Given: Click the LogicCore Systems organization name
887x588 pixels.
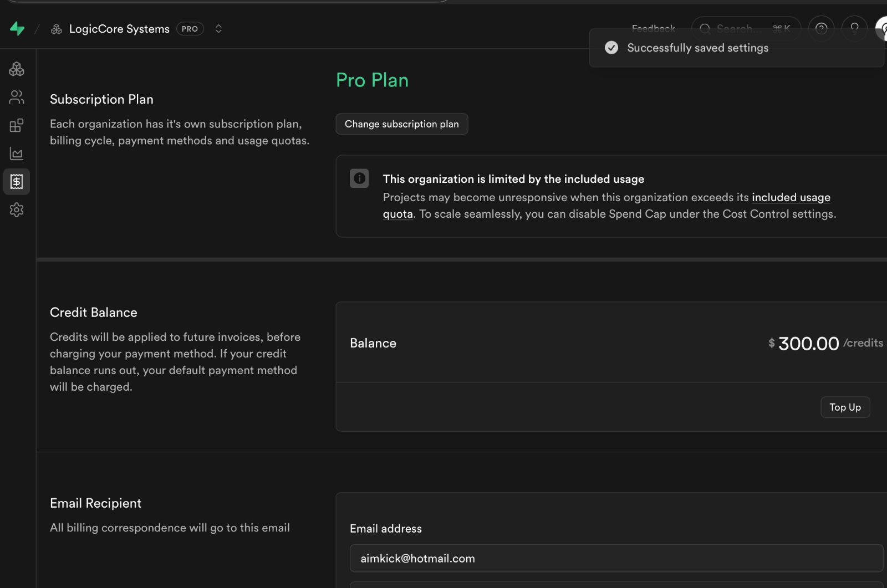Looking at the screenshot, I should click(119, 29).
